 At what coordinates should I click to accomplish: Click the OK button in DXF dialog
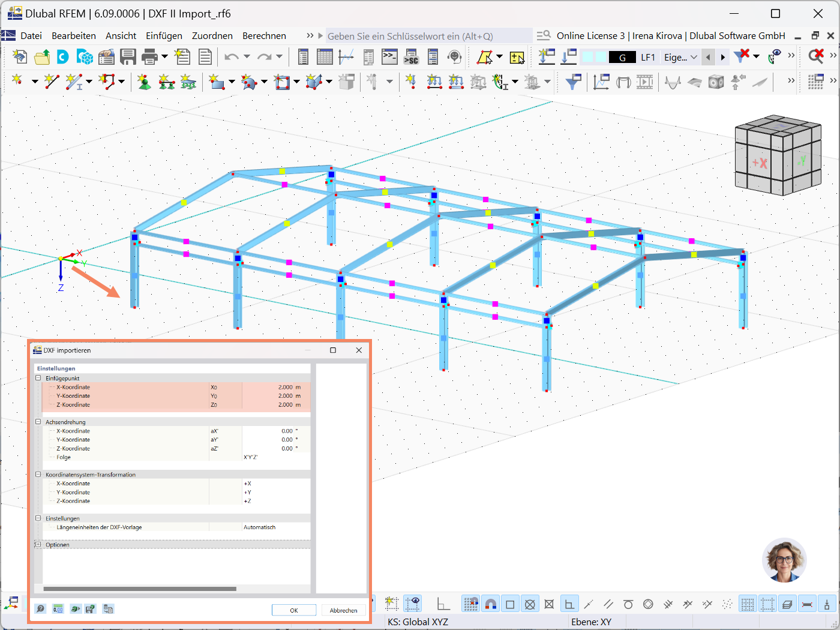tap(293, 610)
